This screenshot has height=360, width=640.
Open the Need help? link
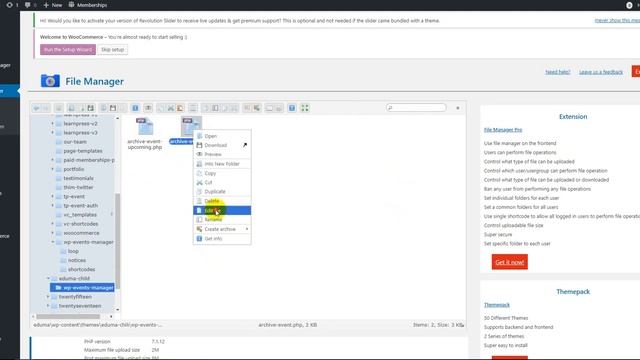tap(558, 72)
